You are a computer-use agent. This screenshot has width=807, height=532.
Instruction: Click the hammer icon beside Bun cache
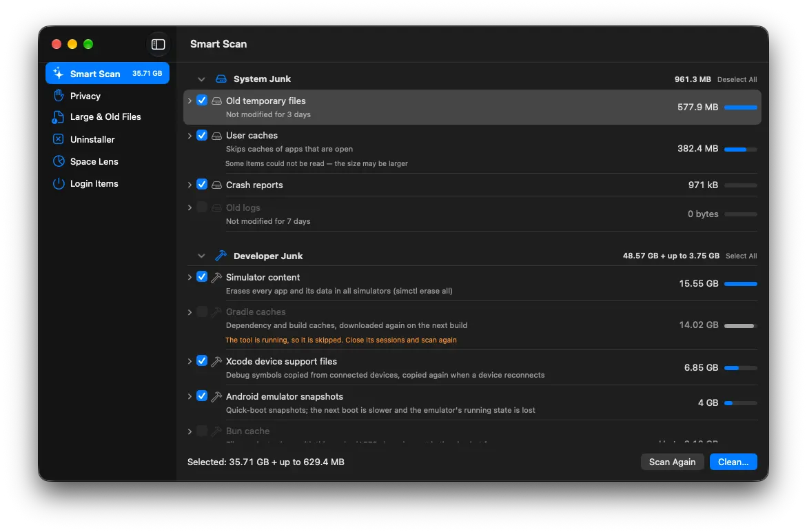click(x=216, y=431)
